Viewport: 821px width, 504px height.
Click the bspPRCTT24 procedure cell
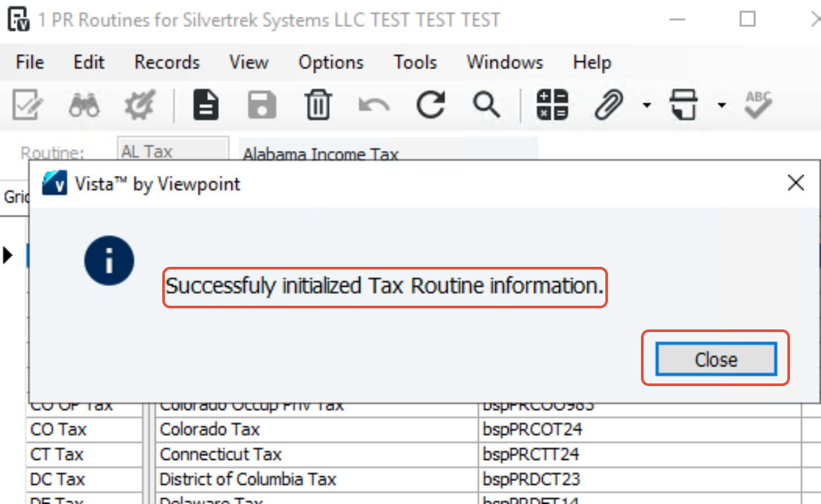tap(640, 455)
